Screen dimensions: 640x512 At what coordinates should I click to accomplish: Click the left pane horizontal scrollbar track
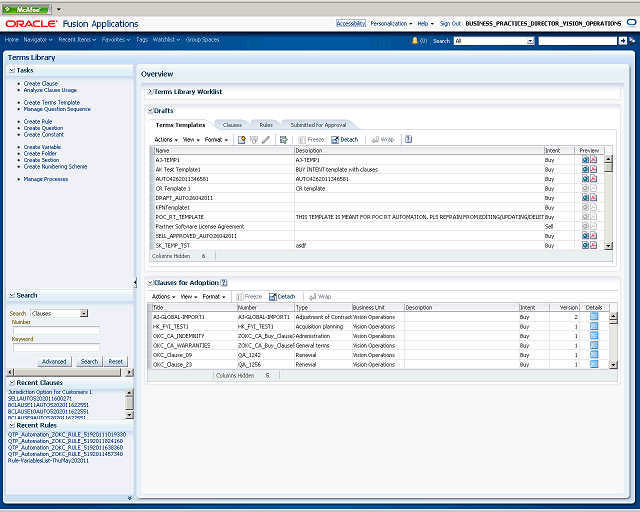[x=68, y=372]
